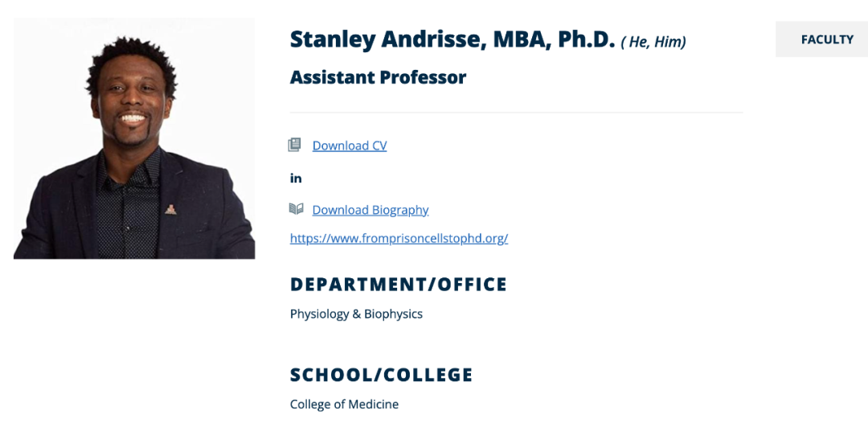Visit the fromprisoncellstophd.org website link
This screenshot has width=868, height=435.
399,238
